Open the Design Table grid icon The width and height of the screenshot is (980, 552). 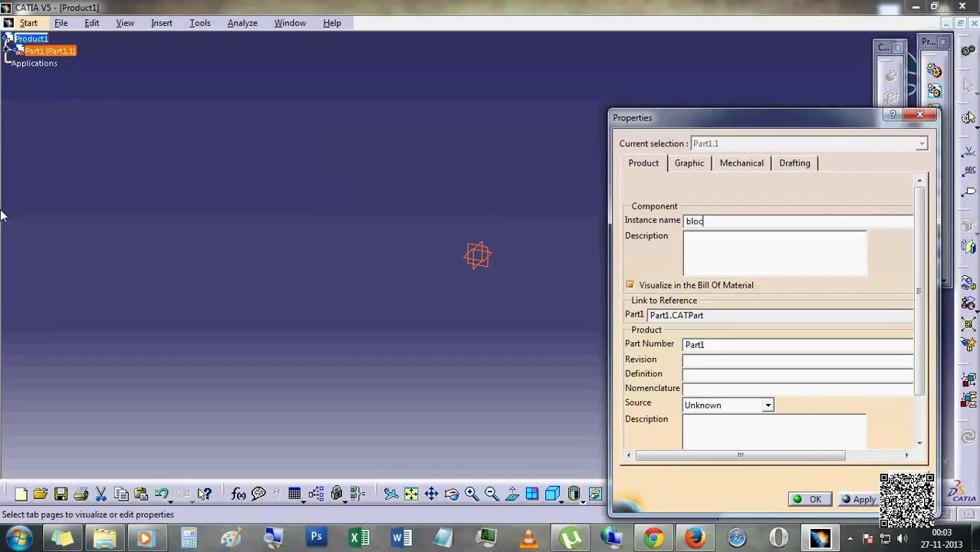[294, 495]
